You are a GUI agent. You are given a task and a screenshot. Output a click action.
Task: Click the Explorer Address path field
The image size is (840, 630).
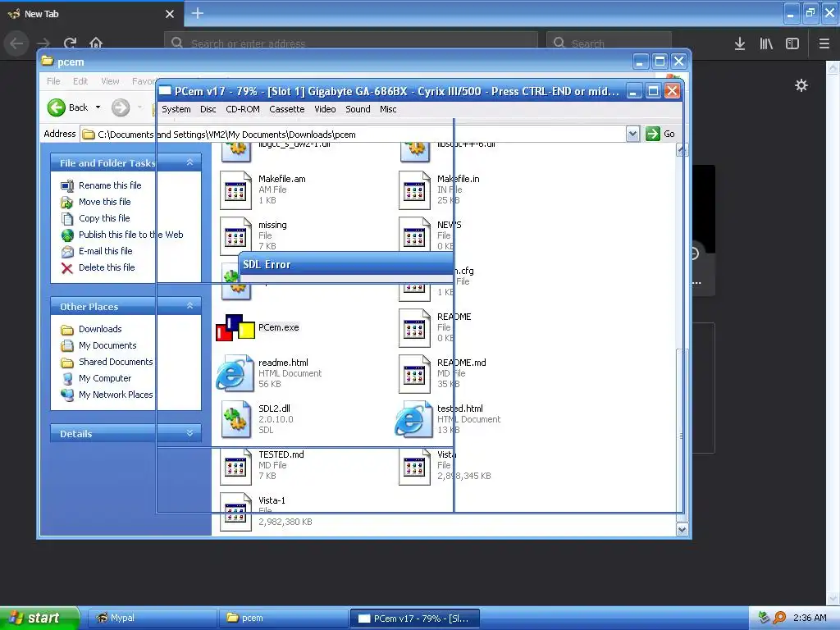pyautogui.click(x=353, y=134)
